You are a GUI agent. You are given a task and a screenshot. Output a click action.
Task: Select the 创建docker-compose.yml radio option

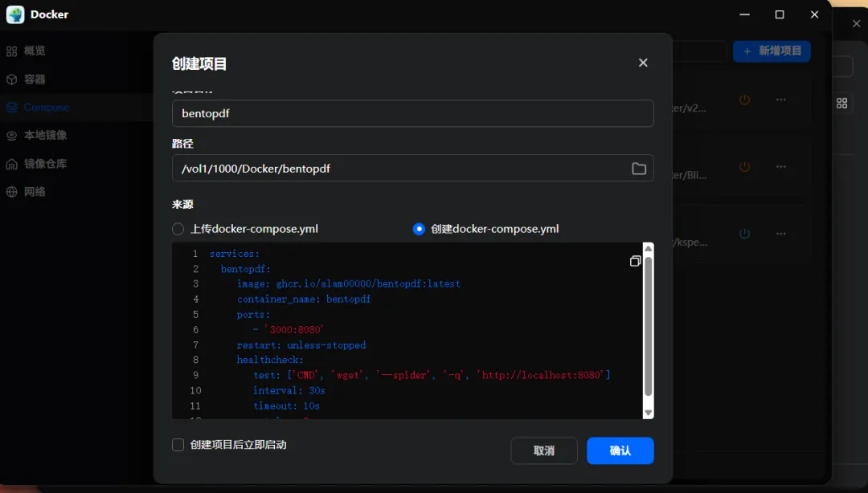point(419,229)
